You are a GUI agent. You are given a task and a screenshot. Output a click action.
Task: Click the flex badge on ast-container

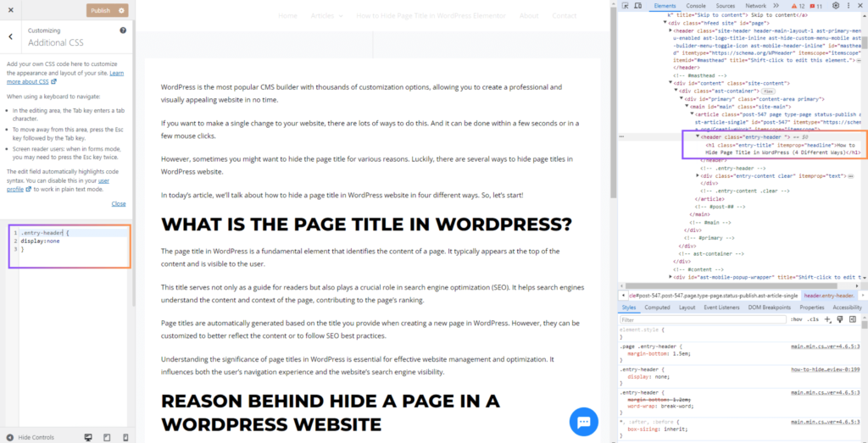tap(767, 90)
